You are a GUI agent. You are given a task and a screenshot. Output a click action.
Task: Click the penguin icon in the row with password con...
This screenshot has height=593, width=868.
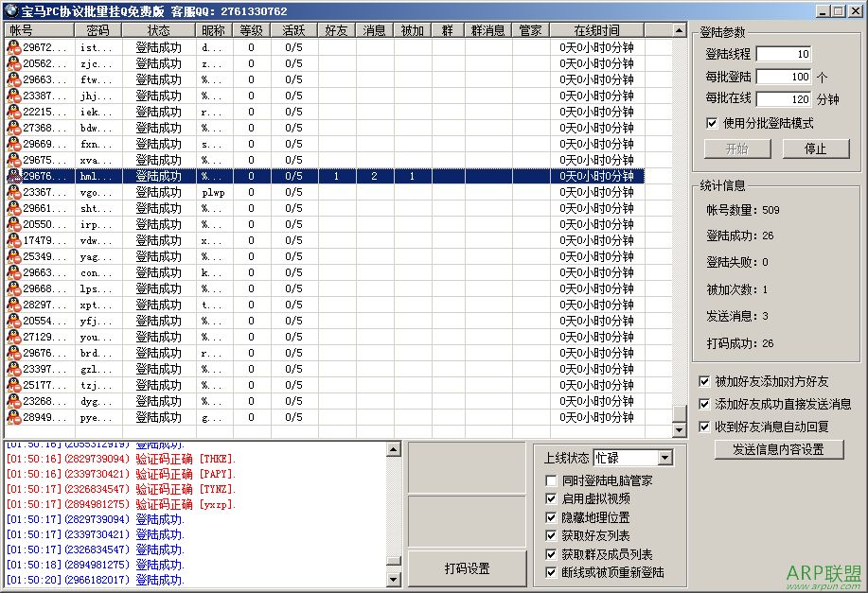pyautogui.click(x=13, y=272)
